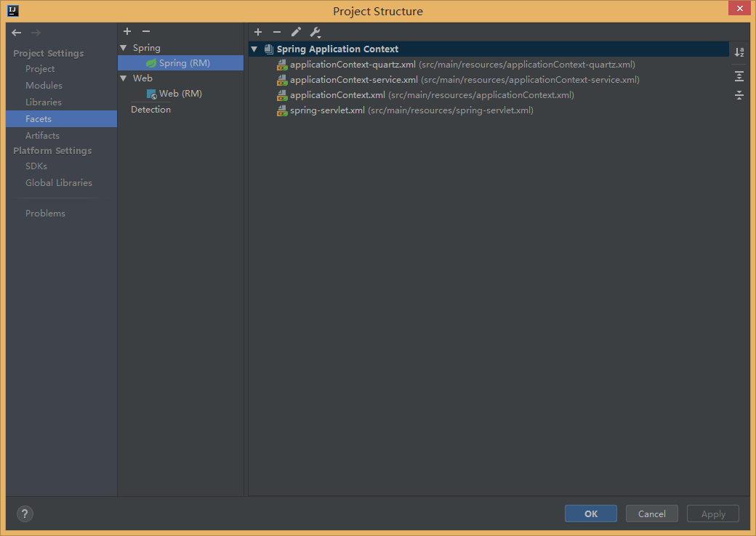Select the Detection item
This screenshot has width=756, height=536.
coord(151,110)
